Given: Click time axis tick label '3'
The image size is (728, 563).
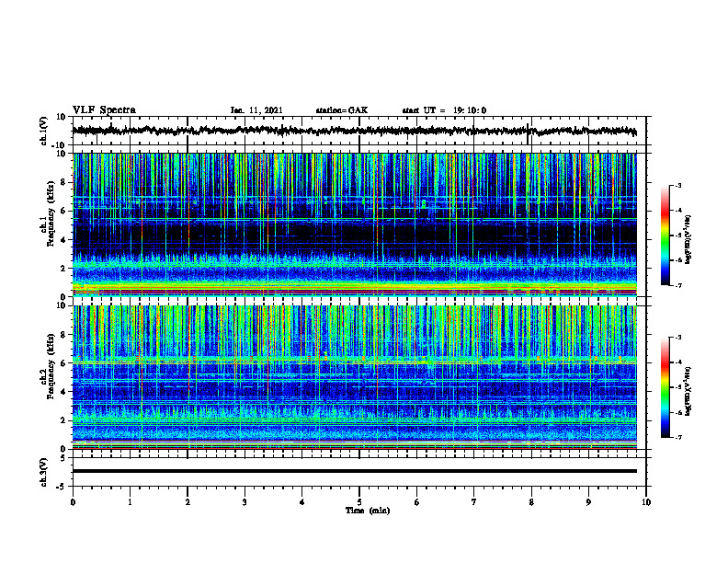Looking at the screenshot, I should tap(245, 502).
